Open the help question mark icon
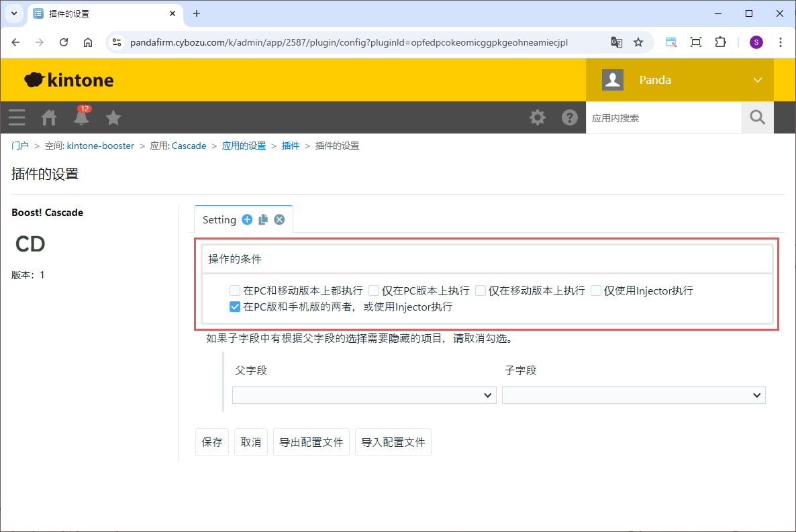 click(570, 118)
